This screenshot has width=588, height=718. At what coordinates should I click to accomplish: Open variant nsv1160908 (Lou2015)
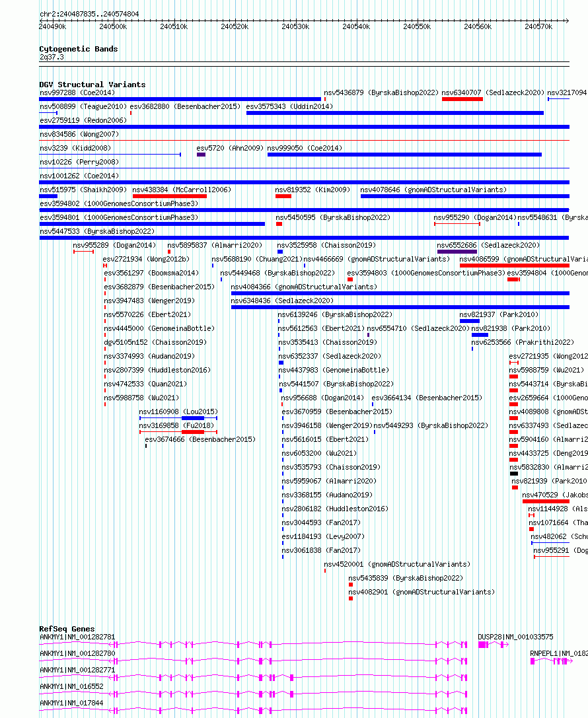click(x=178, y=412)
